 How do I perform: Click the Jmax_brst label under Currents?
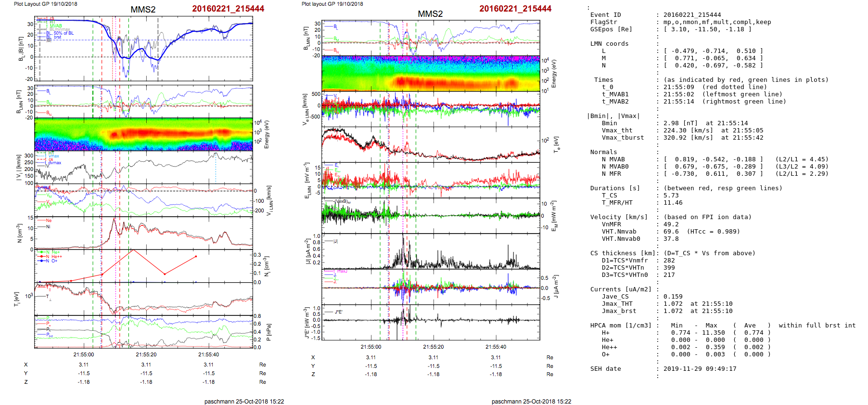[619, 311]
